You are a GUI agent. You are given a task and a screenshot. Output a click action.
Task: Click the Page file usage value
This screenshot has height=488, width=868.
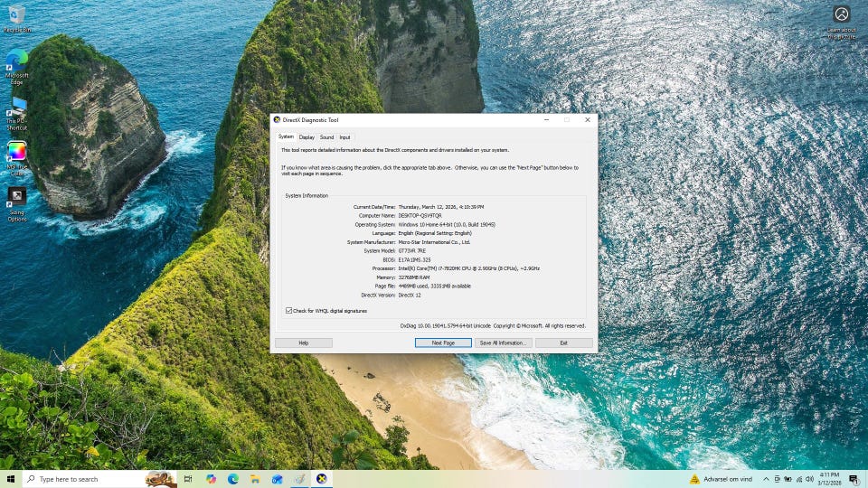coord(435,286)
